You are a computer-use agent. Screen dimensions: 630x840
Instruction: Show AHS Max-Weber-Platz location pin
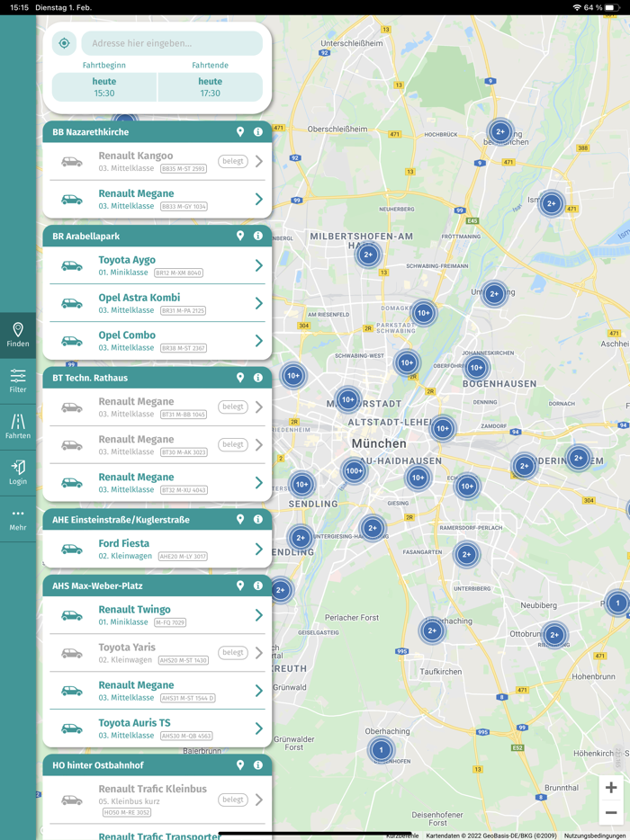240,585
